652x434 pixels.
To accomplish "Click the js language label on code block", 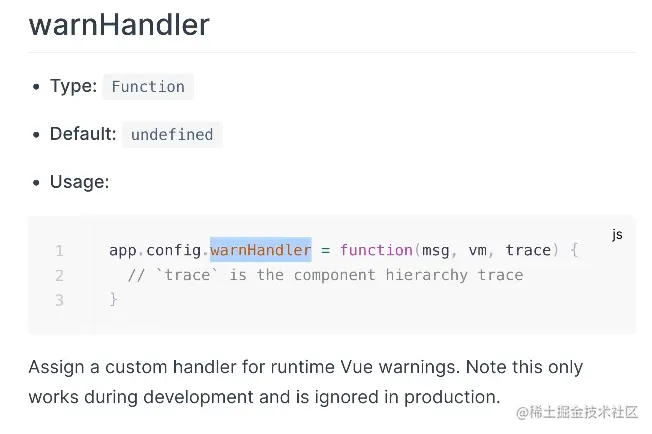I will click(617, 234).
